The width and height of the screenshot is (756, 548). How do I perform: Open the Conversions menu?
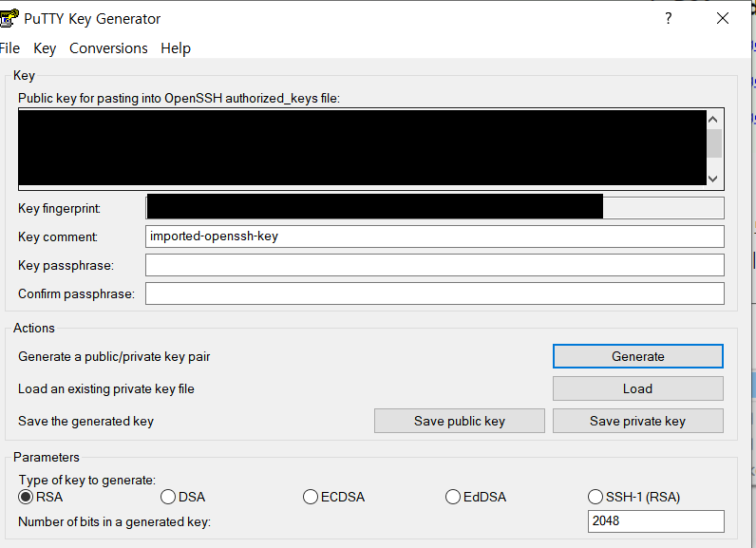pyautogui.click(x=108, y=48)
